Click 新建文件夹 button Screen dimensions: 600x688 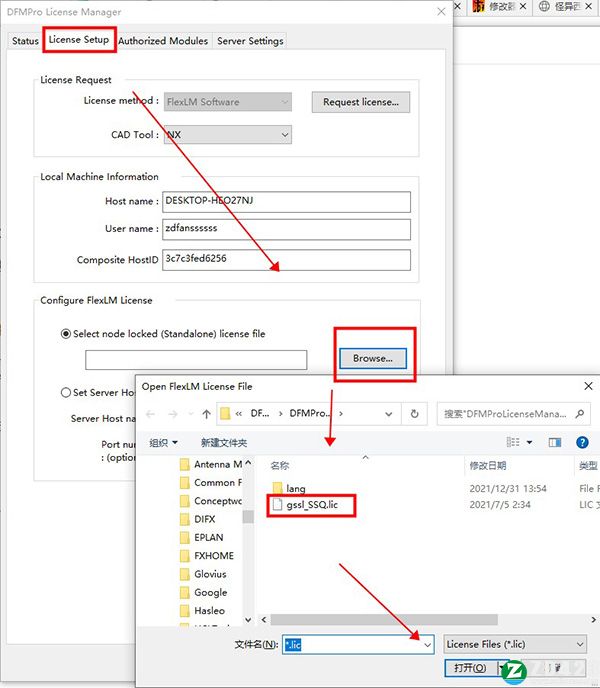(224, 442)
